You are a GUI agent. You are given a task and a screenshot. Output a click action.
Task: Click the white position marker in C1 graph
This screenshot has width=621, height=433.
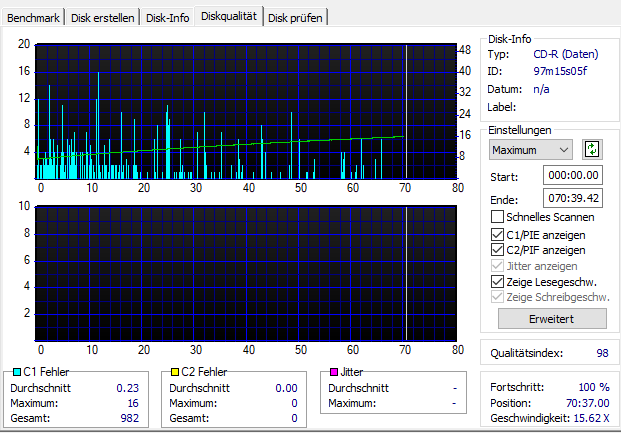pos(406,112)
